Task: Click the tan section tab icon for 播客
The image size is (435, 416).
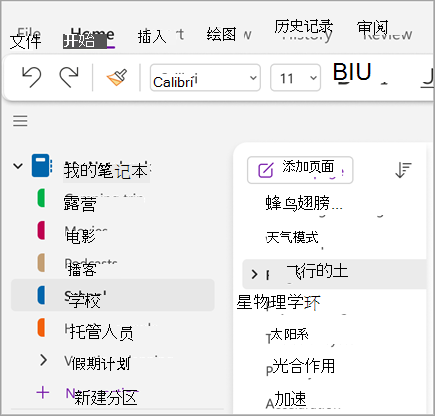Action: point(41,262)
